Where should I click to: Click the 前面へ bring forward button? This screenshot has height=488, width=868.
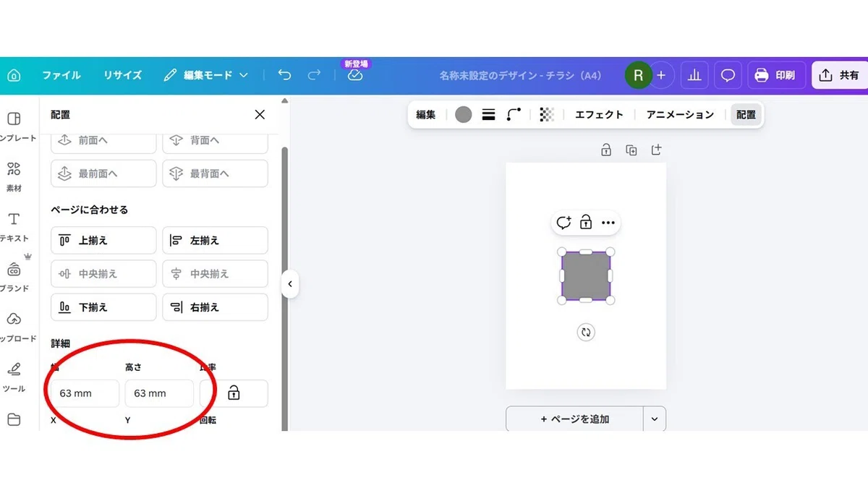[x=103, y=141]
